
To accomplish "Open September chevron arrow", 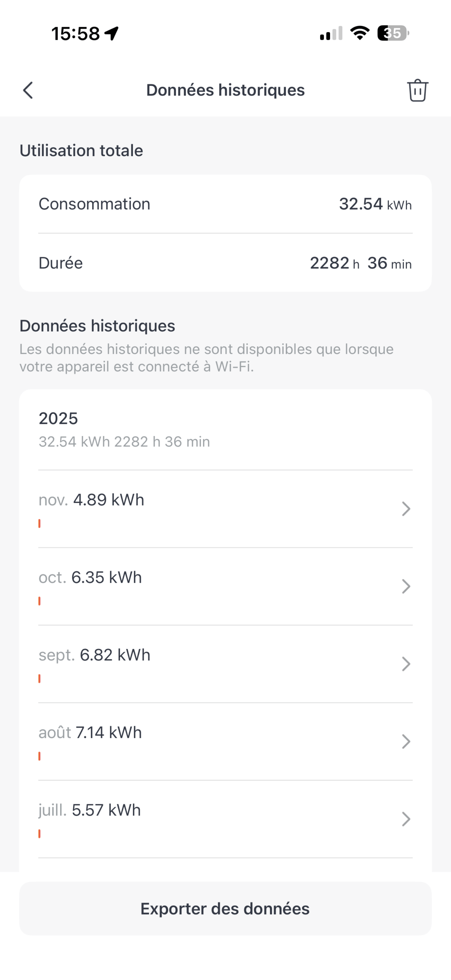I will coord(406,664).
